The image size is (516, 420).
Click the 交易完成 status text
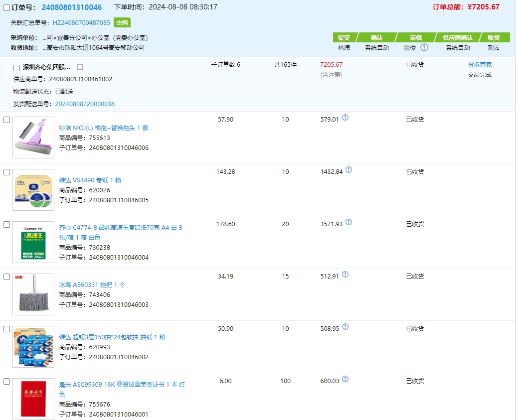point(480,75)
